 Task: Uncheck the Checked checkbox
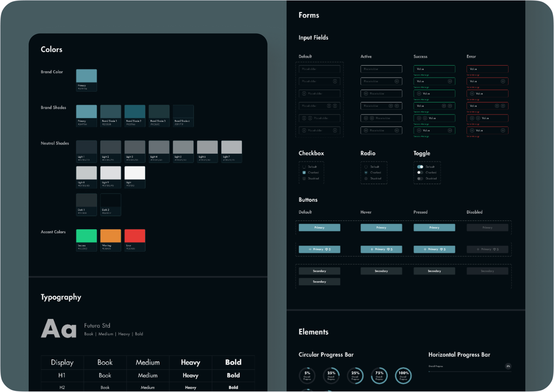click(304, 173)
